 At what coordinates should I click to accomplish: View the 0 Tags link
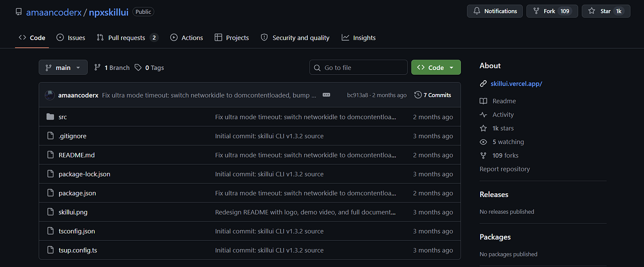point(149,68)
